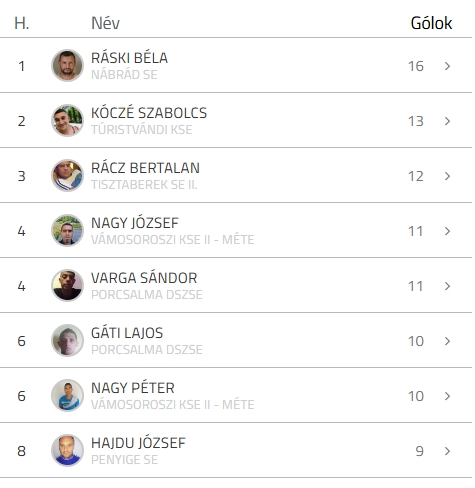Expand the chevron next to 13 goals
The height and width of the screenshot is (488, 475).
pos(447,121)
